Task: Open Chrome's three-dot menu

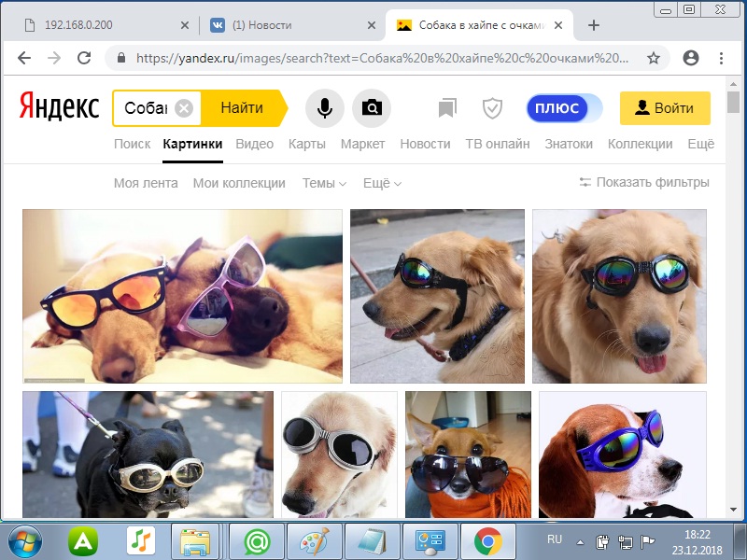Action: click(x=721, y=58)
